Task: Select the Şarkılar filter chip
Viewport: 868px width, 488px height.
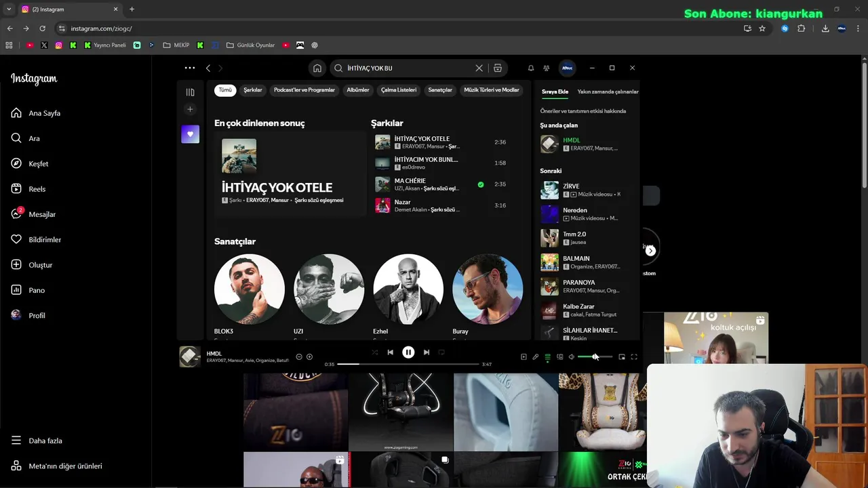Action: pyautogui.click(x=253, y=90)
